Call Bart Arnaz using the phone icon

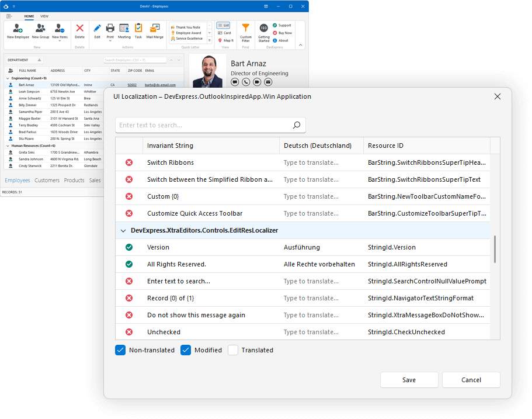(x=245, y=82)
